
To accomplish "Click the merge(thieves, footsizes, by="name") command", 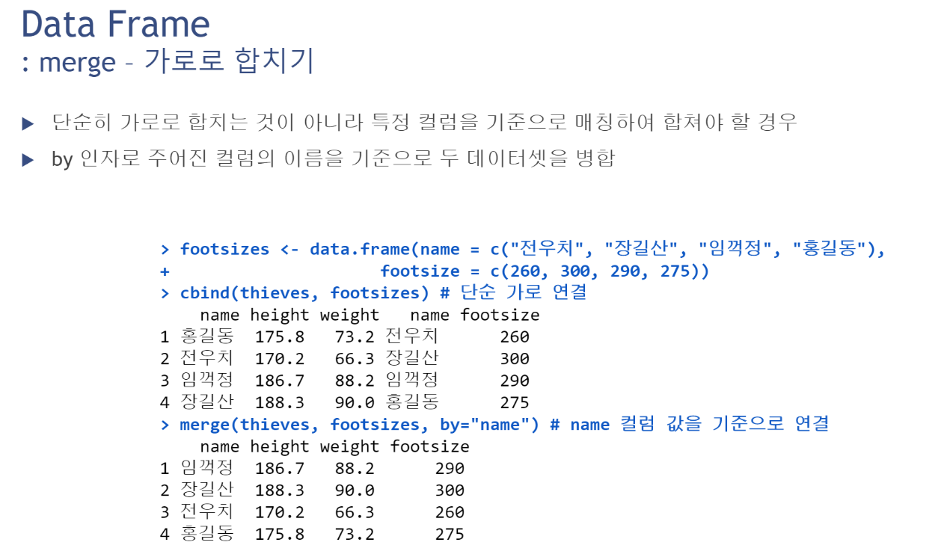I will [x=359, y=425].
